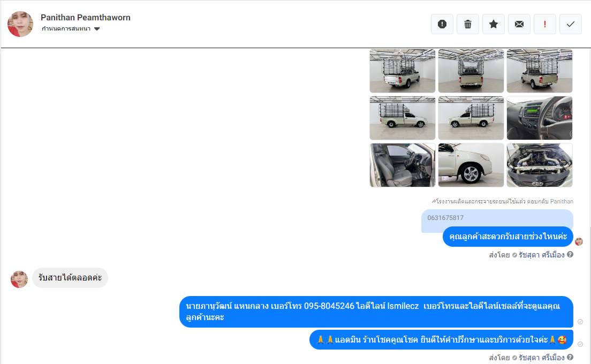Open the front wheel close-up photo
This screenshot has height=364, width=591.
point(471,165)
